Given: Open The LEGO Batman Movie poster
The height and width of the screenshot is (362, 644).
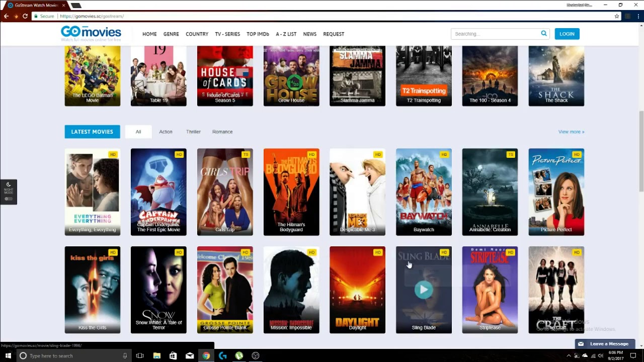Looking at the screenshot, I should [x=93, y=75].
